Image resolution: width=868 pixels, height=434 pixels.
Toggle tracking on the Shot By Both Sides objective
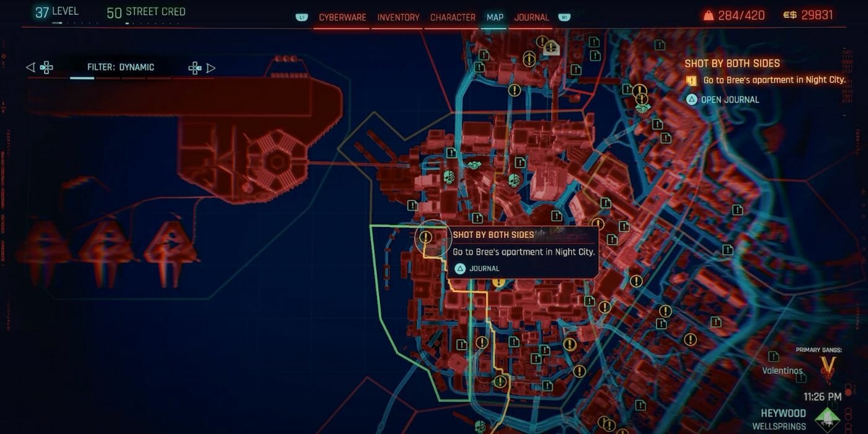[769, 79]
